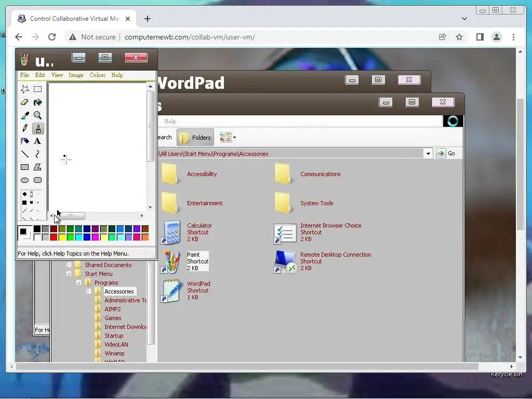Image resolution: width=532 pixels, height=399 pixels.
Task: Pick the large square brush shape
Action: coord(24,203)
